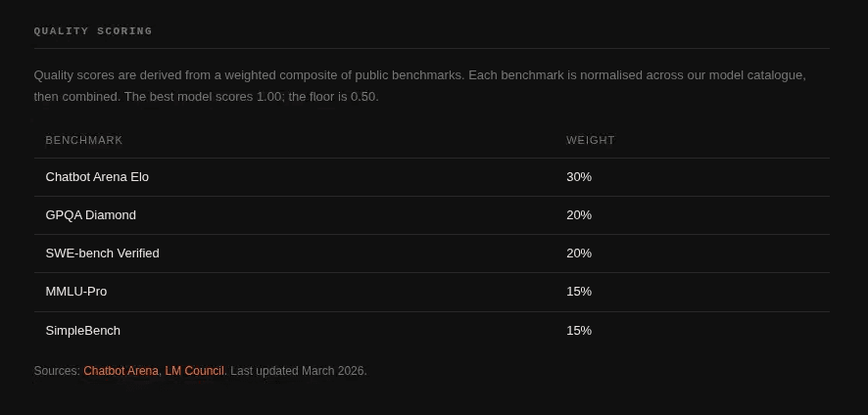
Task: Click the WEIGHT column header
Action: tap(591, 140)
